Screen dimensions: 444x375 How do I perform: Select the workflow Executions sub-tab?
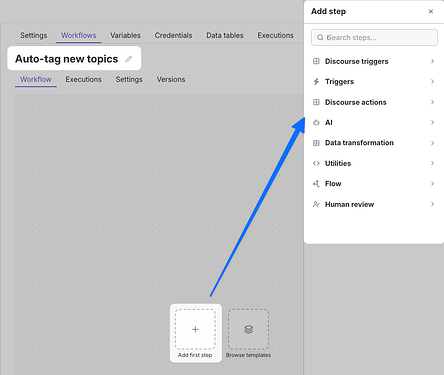tap(83, 79)
